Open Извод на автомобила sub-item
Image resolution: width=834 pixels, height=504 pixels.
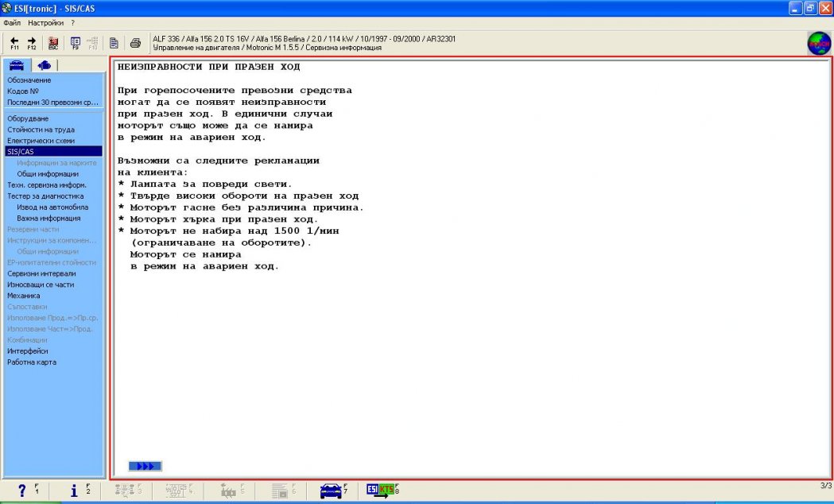coord(52,207)
